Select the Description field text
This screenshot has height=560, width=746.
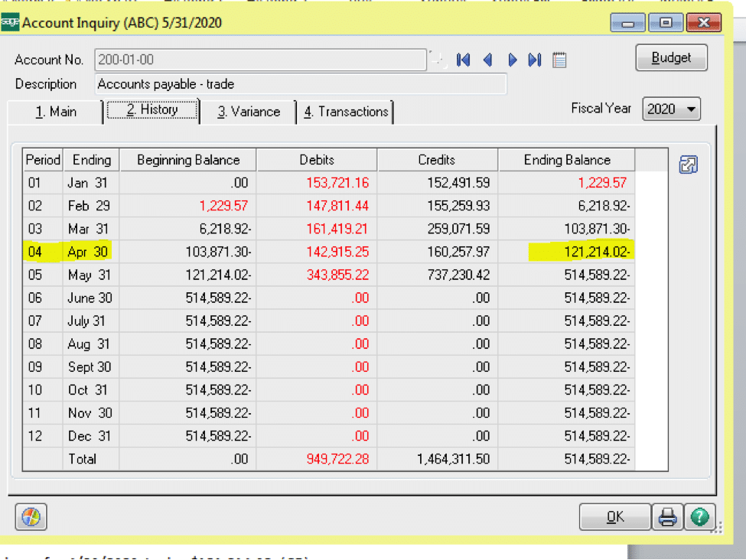pos(300,84)
